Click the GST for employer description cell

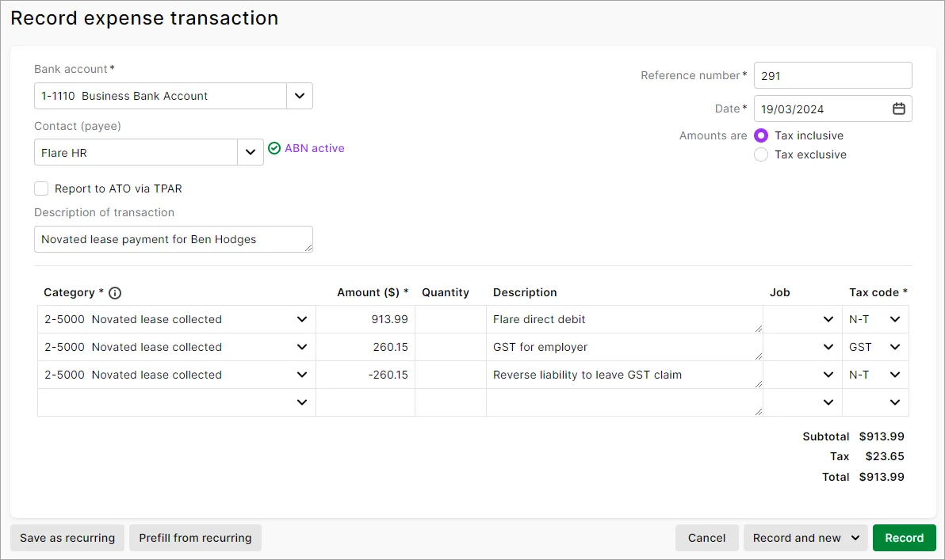(625, 347)
